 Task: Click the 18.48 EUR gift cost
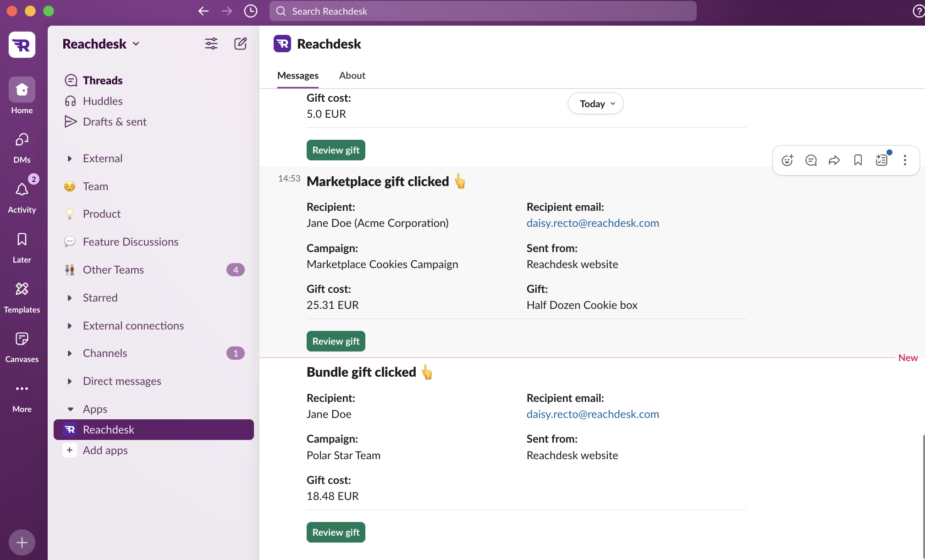pyautogui.click(x=333, y=496)
